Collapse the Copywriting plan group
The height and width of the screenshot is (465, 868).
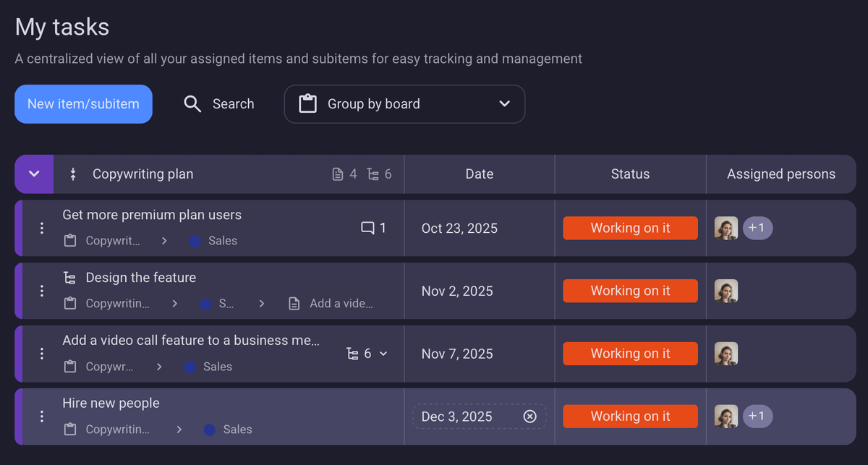pos(33,174)
